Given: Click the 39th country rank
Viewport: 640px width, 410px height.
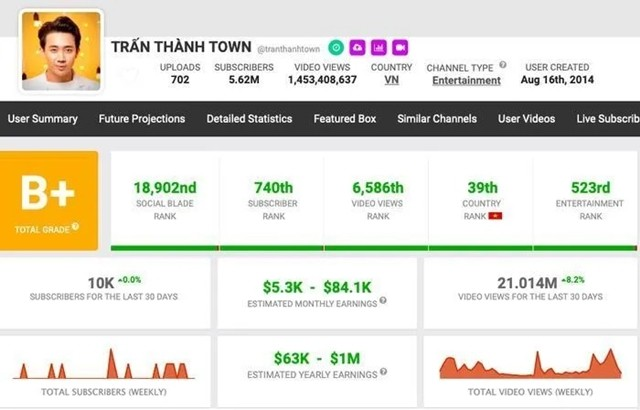Looking at the screenshot, I should 482,188.
